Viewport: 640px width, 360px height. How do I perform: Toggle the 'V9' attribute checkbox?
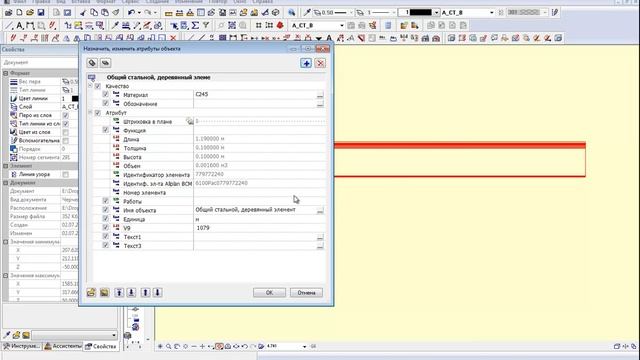105,228
